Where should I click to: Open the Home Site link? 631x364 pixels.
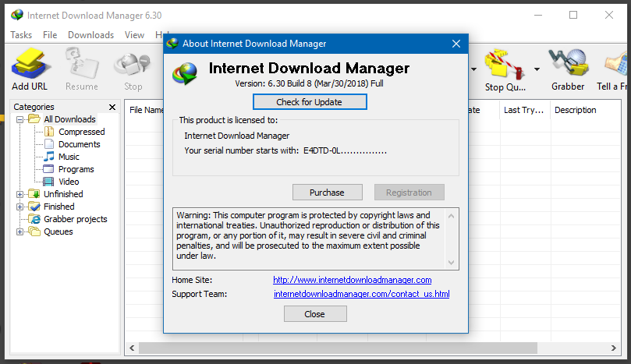pos(352,280)
